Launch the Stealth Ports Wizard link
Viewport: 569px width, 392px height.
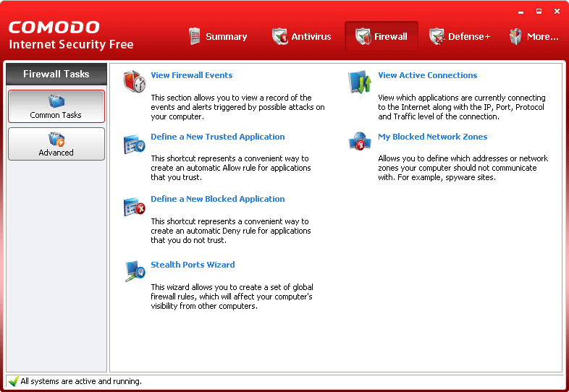(x=193, y=265)
